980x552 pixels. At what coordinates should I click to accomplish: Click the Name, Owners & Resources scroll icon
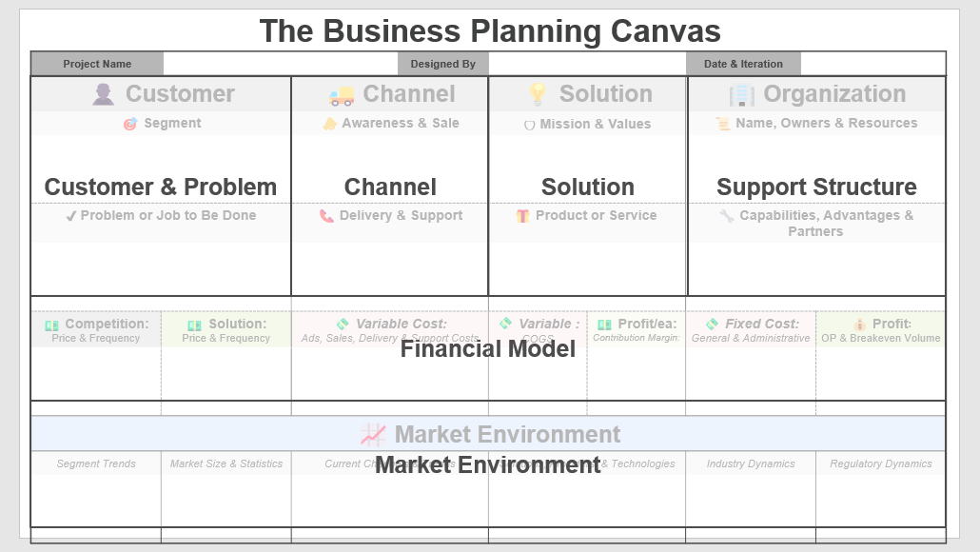pos(722,124)
